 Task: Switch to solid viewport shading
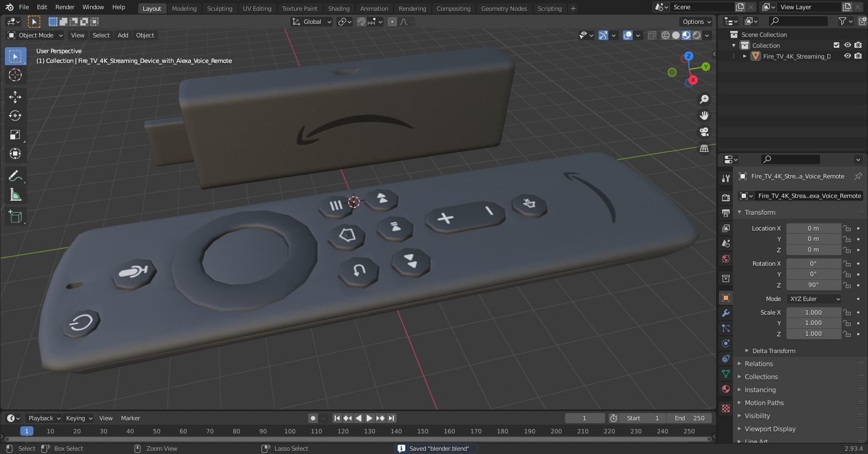[x=676, y=35]
